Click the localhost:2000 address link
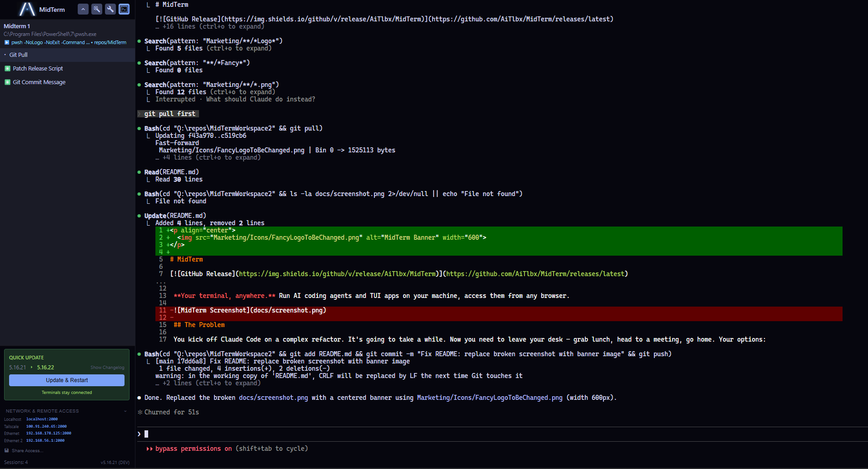The height and width of the screenshot is (469, 868). click(x=42, y=419)
